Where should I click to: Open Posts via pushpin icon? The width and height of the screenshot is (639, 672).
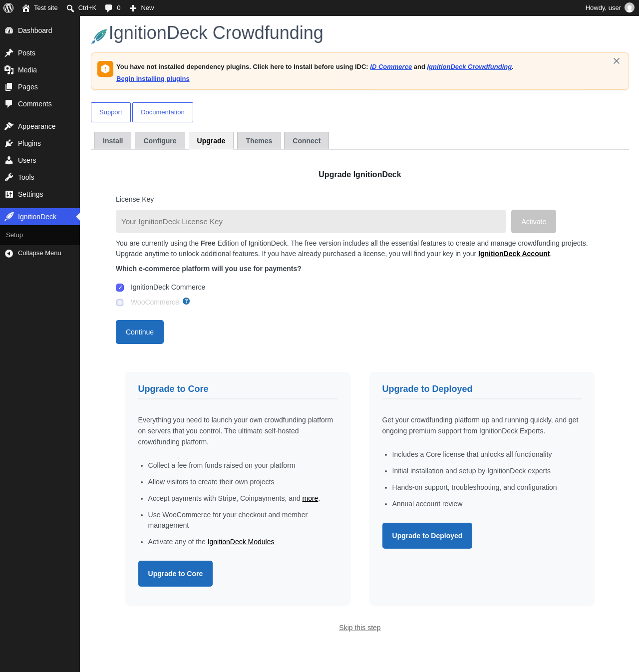(9, 53)
